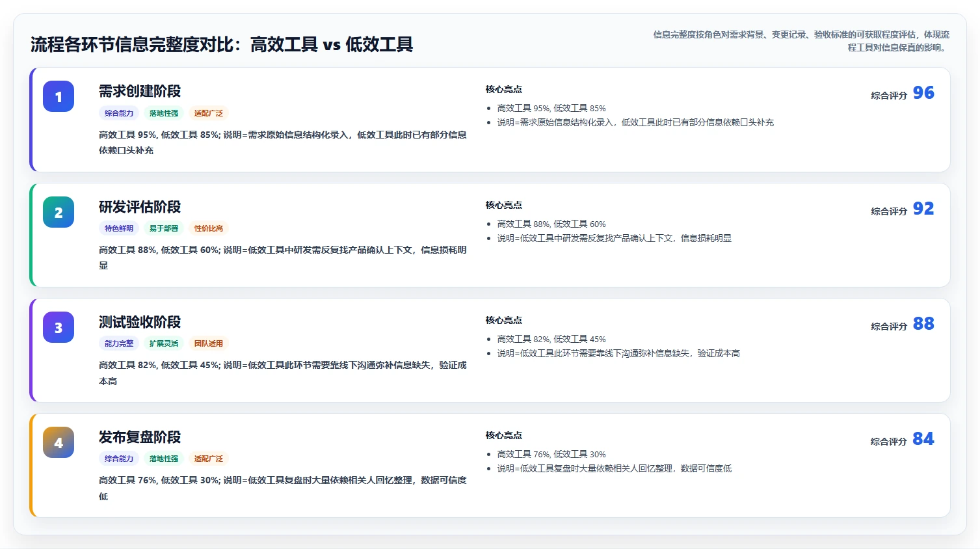Image resolution: width=980 pixels, height=549 pixels.
Task: Select the 测试验收阶段 heading
Action: (x=140, y=322)
